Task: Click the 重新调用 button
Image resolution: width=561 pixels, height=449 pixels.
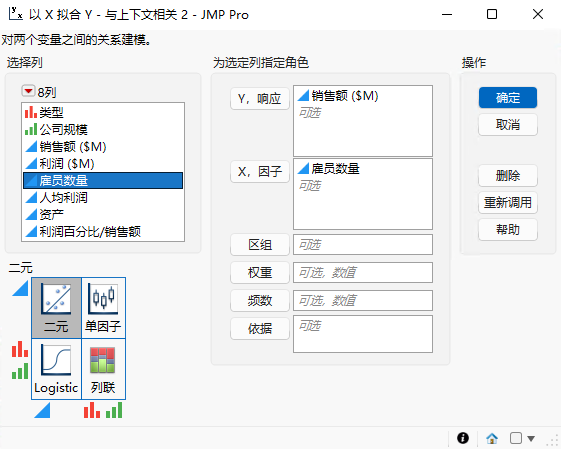Action: (508, 202)
